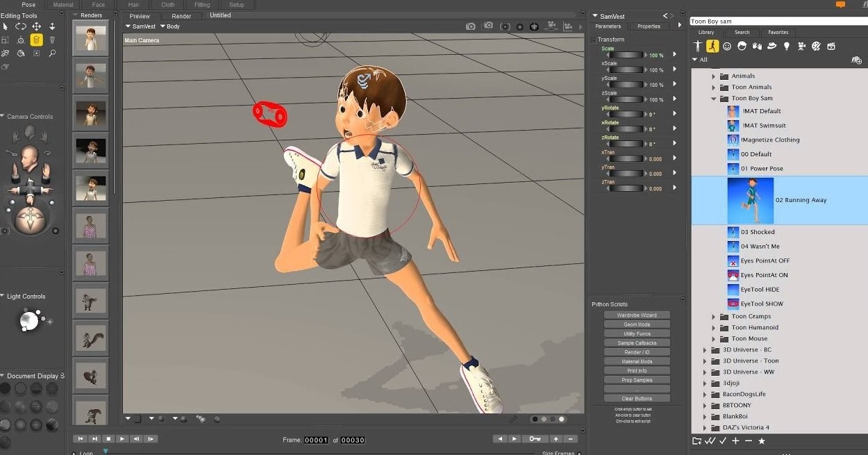Screen dimensions: 868x455
Task: Open the Hair category in library
Action: coord(742,47)
